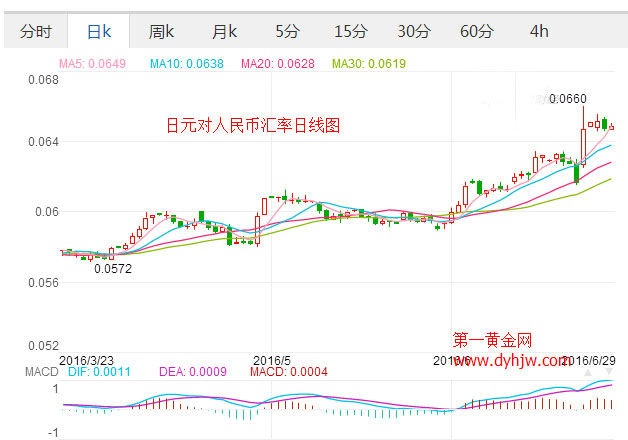Switch to the 分时 tab

click(36, 31)
